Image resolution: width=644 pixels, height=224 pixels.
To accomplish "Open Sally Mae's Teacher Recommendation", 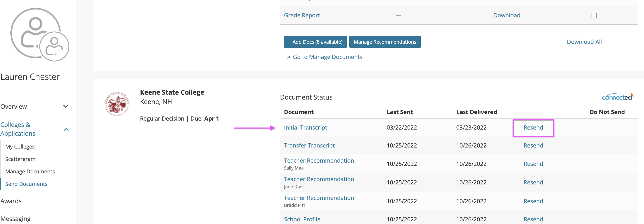I will 319,161.
